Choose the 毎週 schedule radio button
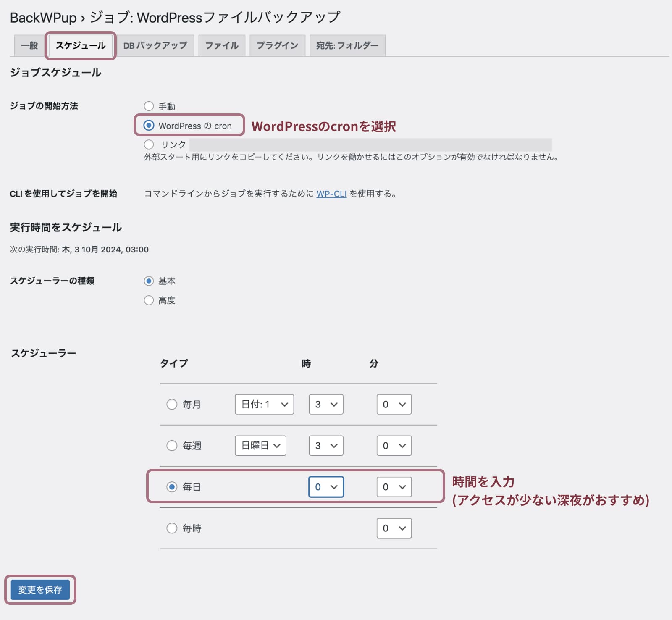 click(x=172, y=445)
